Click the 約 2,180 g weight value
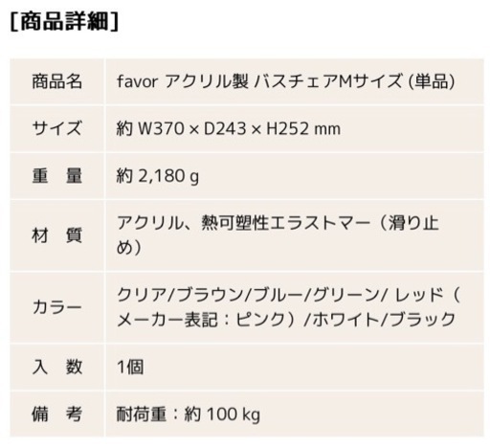The height and width of the screenshot is (448, 490). tap(158, 176)
